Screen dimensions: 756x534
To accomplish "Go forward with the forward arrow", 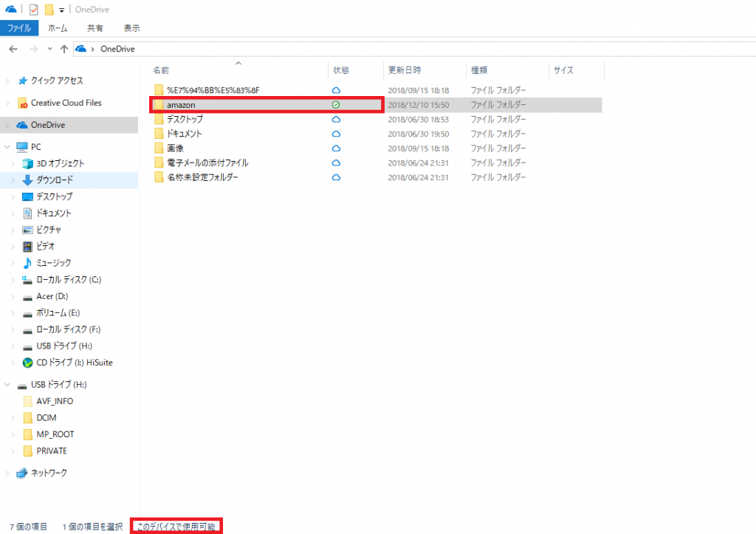I will coord(33,49).
